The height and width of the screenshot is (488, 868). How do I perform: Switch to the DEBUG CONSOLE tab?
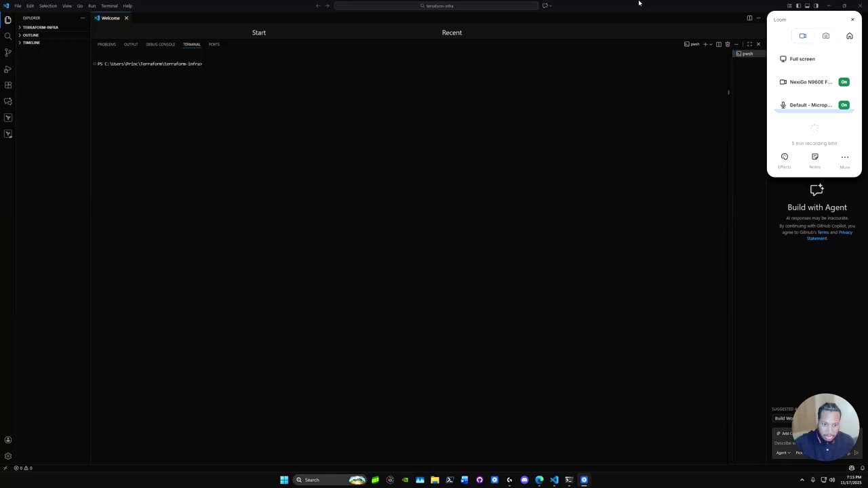[x=161, y=44]
